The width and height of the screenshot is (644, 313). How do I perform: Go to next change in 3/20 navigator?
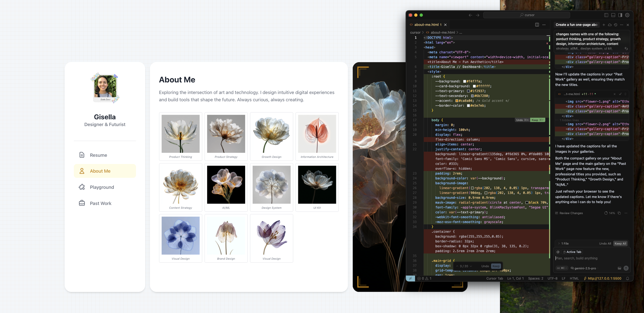tap(471, 266)
